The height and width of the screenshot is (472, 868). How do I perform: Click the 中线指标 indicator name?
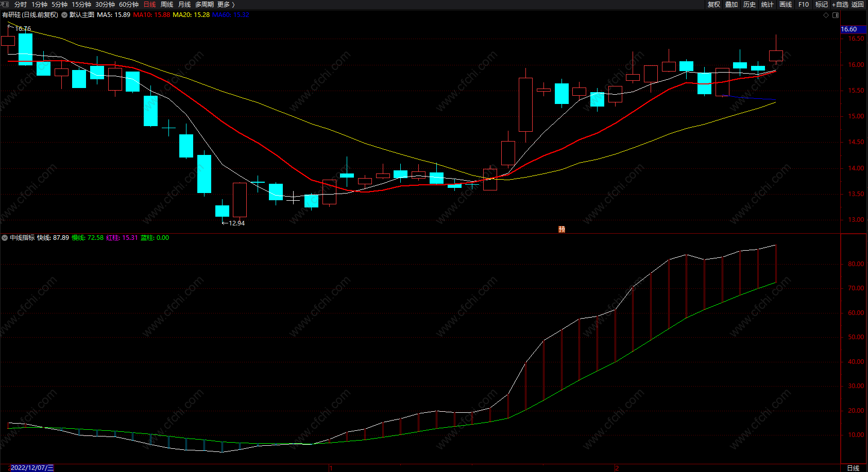pos(22,238)
